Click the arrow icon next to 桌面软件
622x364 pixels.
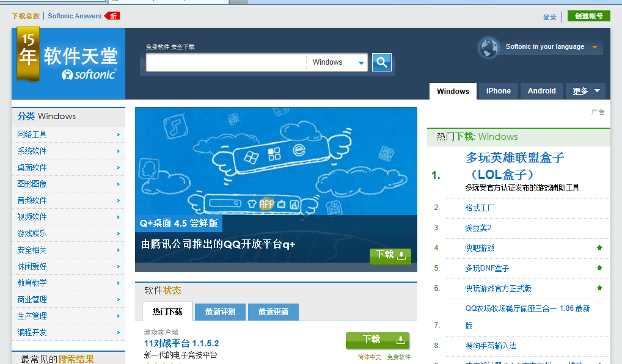[118, 168]
